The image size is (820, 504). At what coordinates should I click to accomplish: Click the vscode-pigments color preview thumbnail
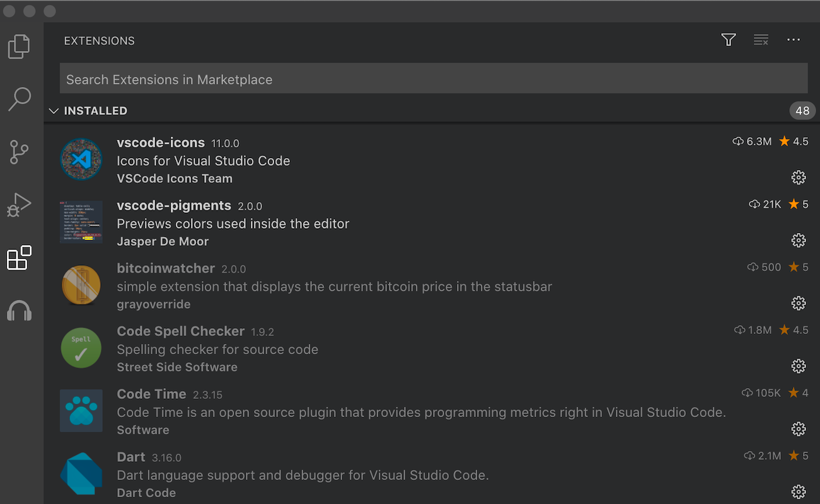coord(81,222)
